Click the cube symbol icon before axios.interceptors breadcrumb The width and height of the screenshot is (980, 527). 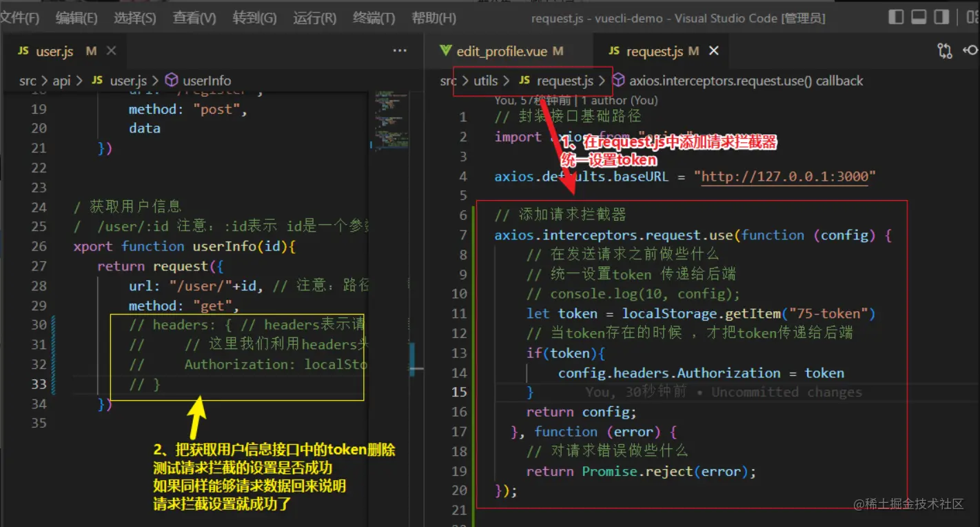[x=619, y=81]
